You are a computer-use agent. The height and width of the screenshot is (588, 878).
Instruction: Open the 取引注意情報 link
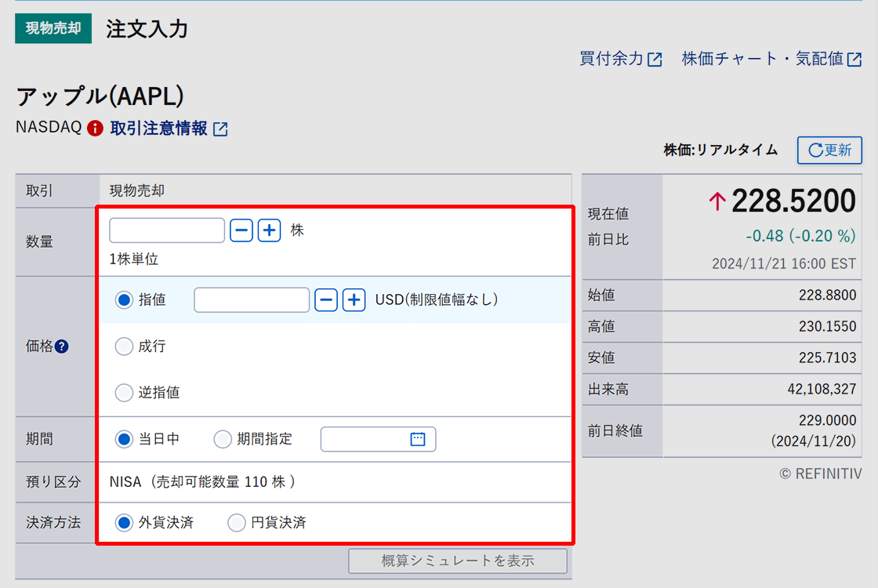(158, 129)
